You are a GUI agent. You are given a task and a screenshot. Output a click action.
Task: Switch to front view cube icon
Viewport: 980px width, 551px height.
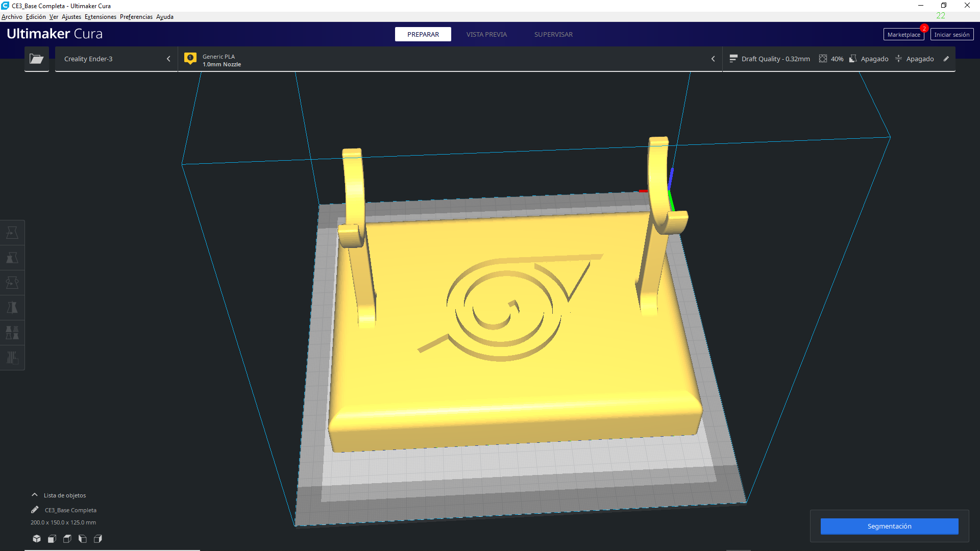(x=52, y=539)
